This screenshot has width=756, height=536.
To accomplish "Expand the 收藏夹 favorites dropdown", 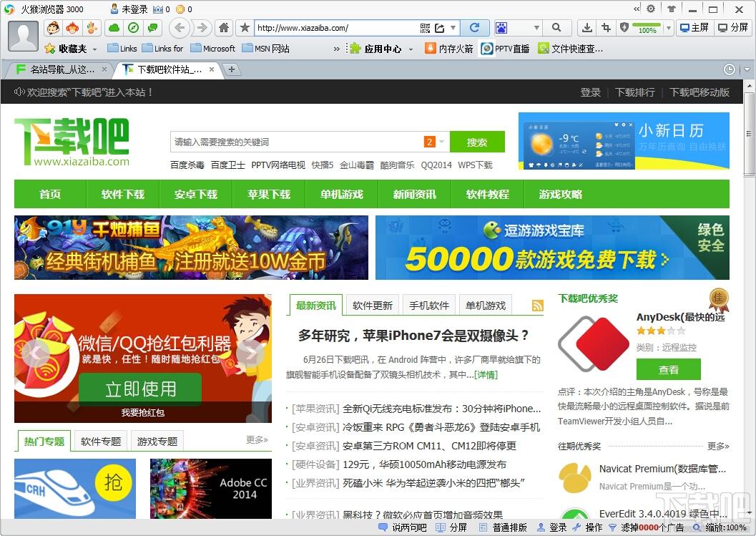I will tap(95, 49).
